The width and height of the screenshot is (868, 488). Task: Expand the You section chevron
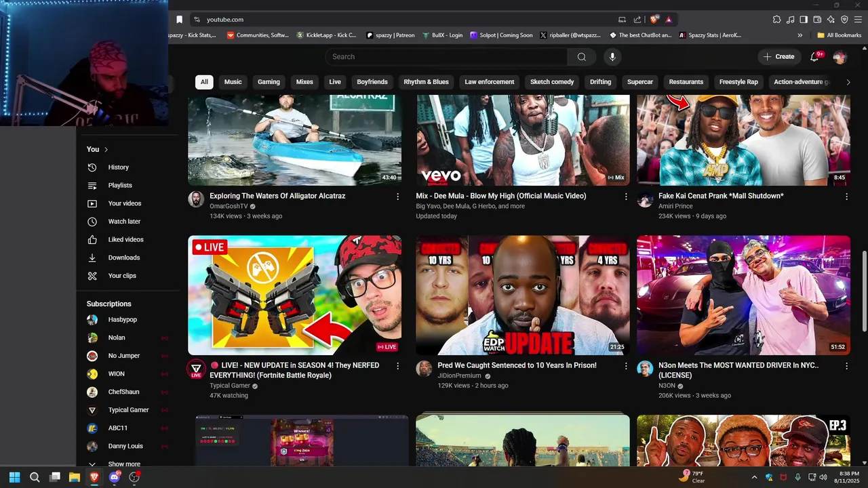pyautogui.click(x=106, y=149)
